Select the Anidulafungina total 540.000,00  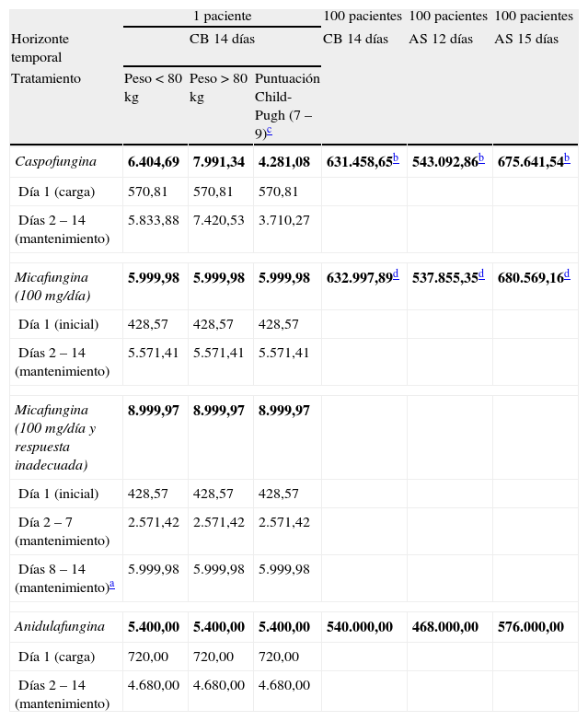[x=360, y=627]
